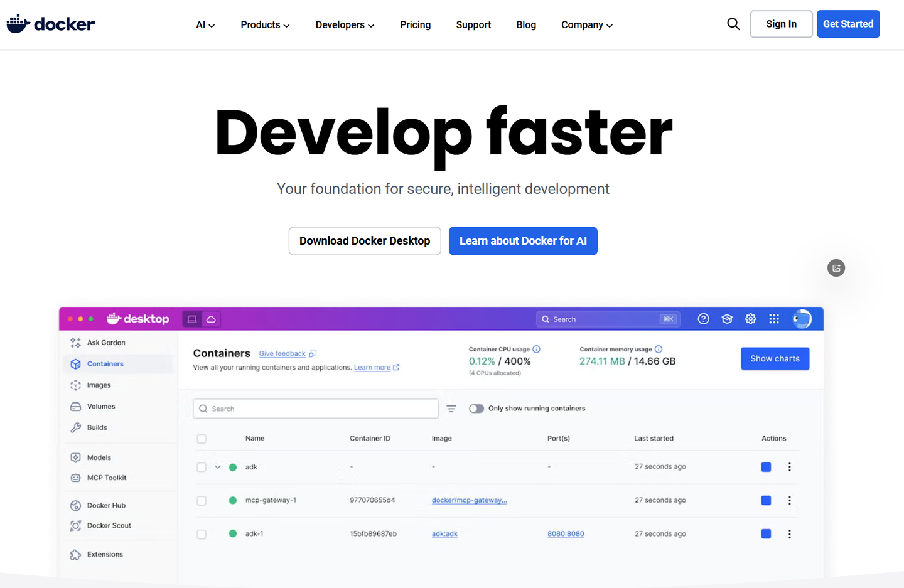904x588 pixels.
Task: Click the Extensions puzzle icon
Action: [x=75, y=554]
